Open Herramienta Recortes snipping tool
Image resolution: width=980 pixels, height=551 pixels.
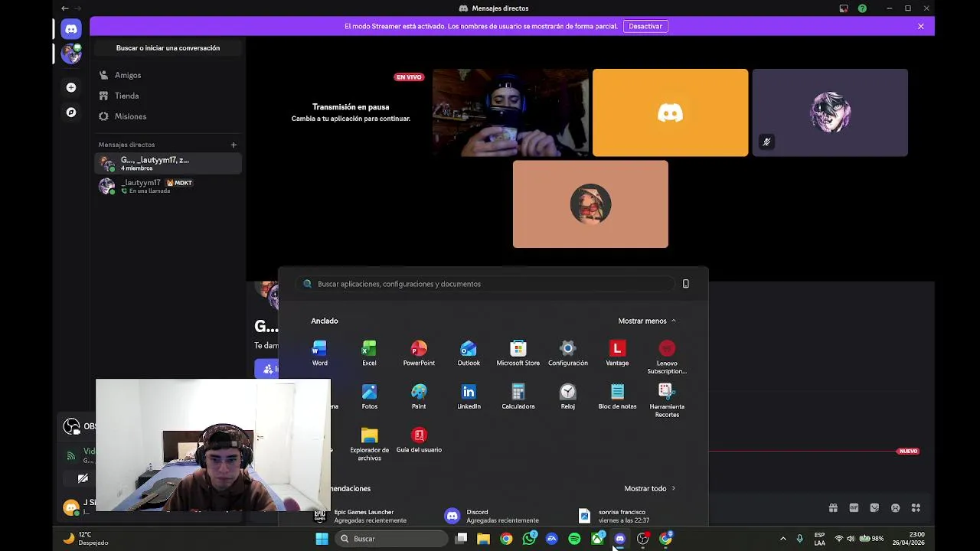click(667, 401)
